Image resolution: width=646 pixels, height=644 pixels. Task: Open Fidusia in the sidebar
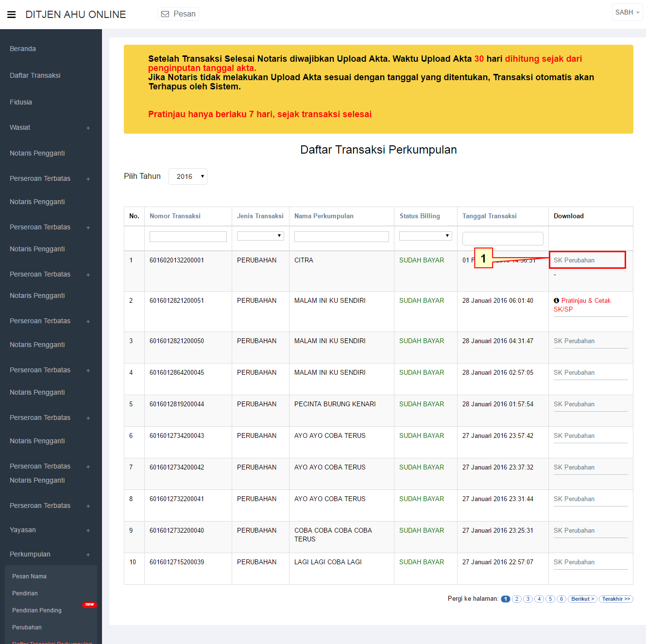21,103
